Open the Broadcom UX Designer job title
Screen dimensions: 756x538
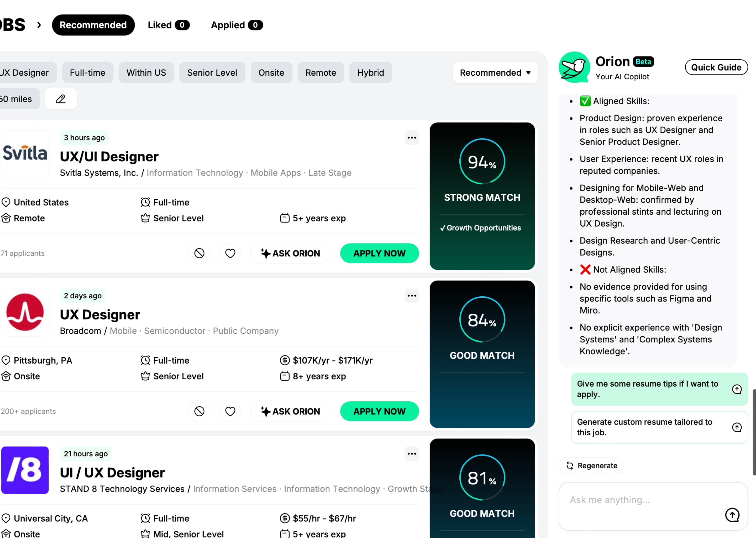pos(100,315)
